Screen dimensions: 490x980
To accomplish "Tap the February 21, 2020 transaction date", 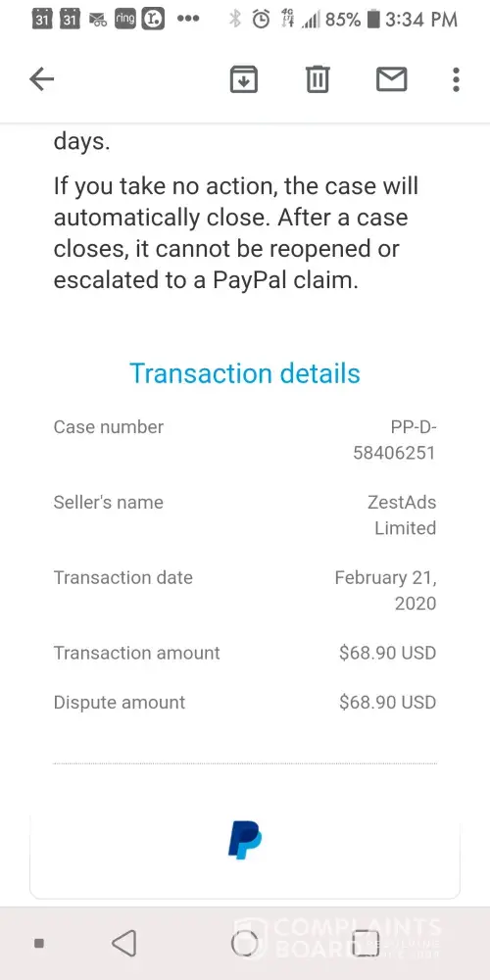I will 385,590.
